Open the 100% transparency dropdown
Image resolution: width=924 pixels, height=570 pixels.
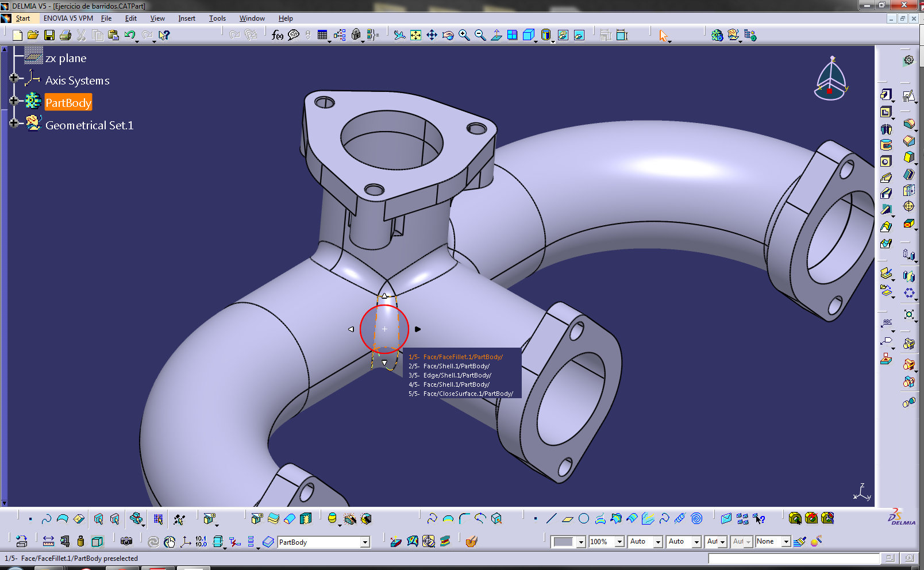coord(619,541)
